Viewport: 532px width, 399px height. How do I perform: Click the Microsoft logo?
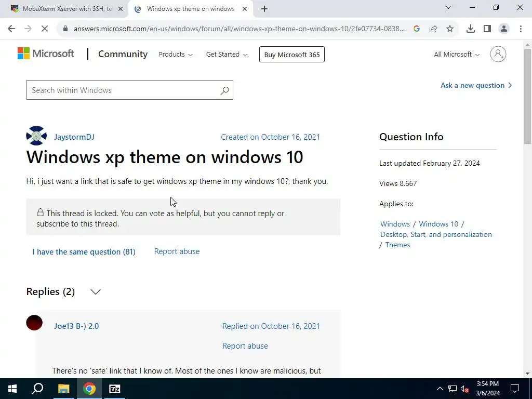click(x=46, y=54)
